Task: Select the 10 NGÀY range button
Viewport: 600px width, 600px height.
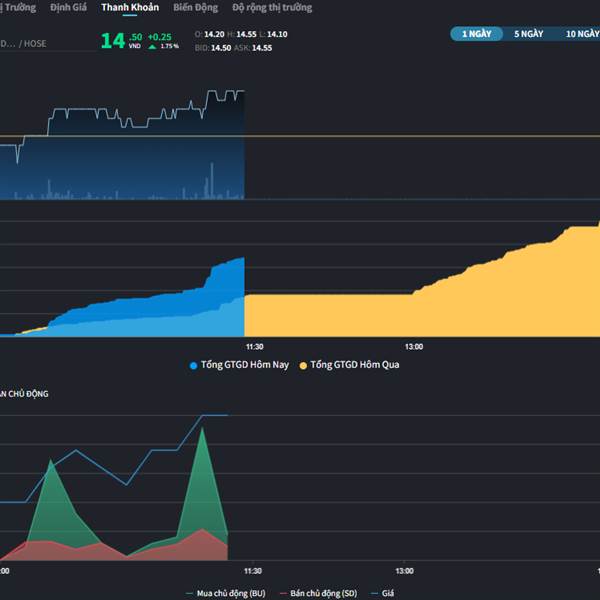Action: (x=582, y=34)
